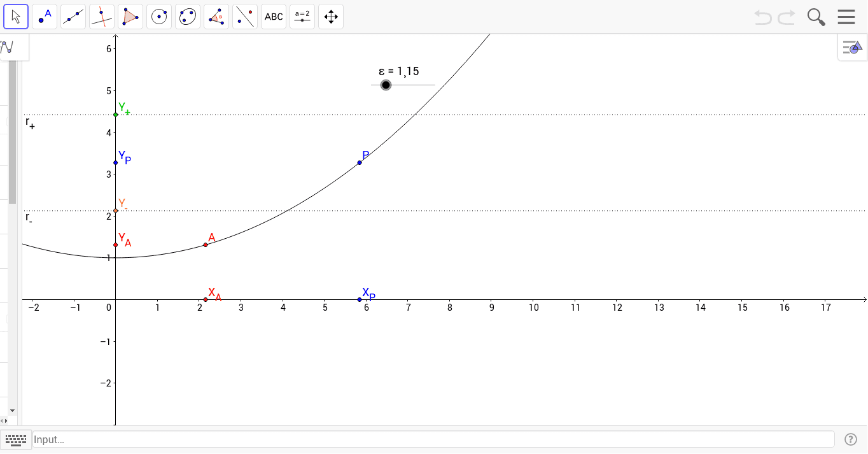
Task: Click the y-axis tick label −2
Action: 107,383
